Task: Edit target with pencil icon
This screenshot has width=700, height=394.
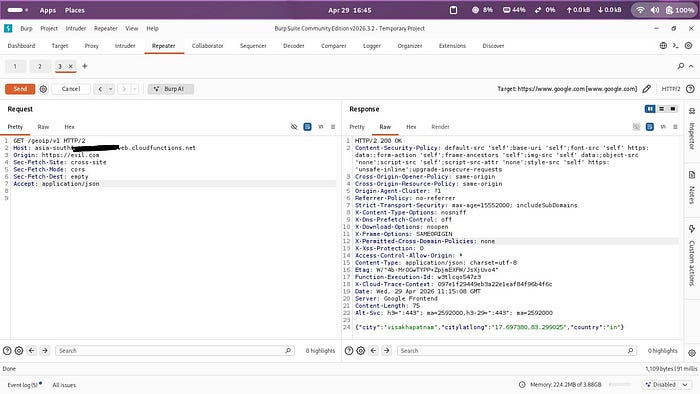Action: pyautogui.click(x=646, y=89)
